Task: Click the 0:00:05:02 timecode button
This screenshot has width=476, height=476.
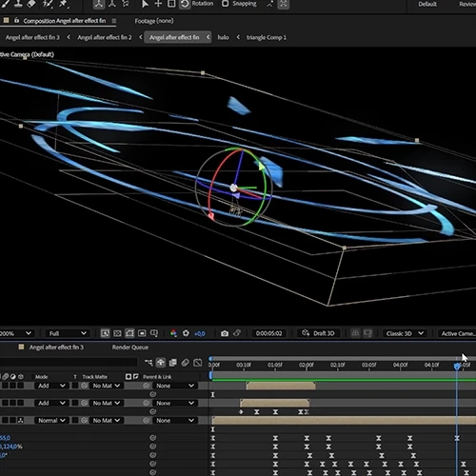Action: [x=268, y=333]
